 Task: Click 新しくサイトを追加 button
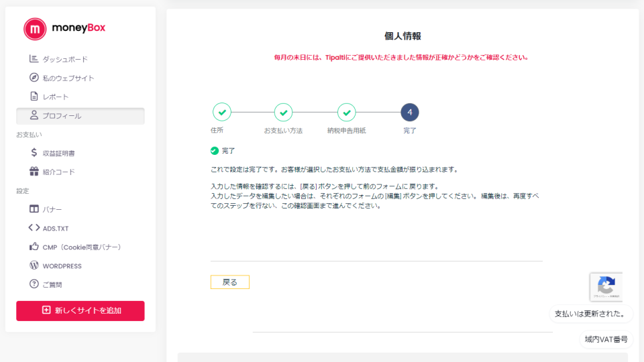click(80, 310)
